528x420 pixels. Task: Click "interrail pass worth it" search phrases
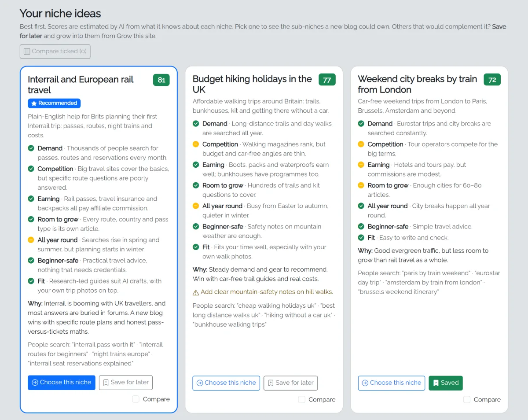click(x=95, y=354)
